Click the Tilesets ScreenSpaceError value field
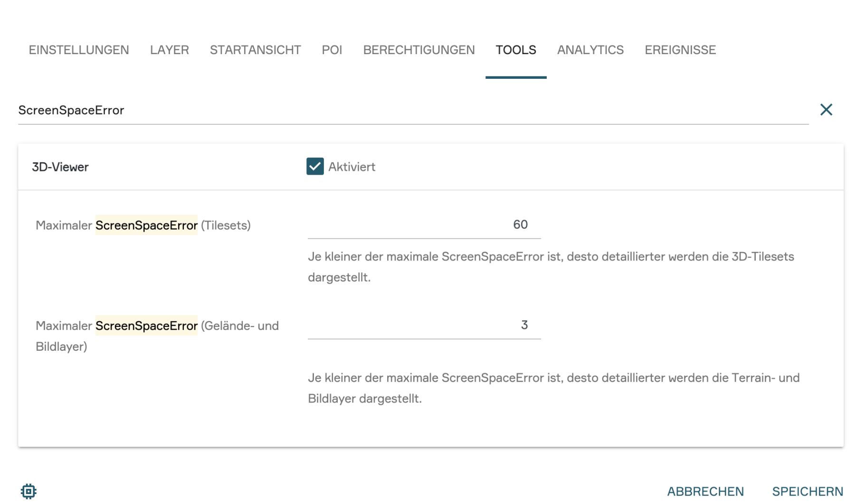The height and width of the screenshot is (504, 855). click(424, 225)
